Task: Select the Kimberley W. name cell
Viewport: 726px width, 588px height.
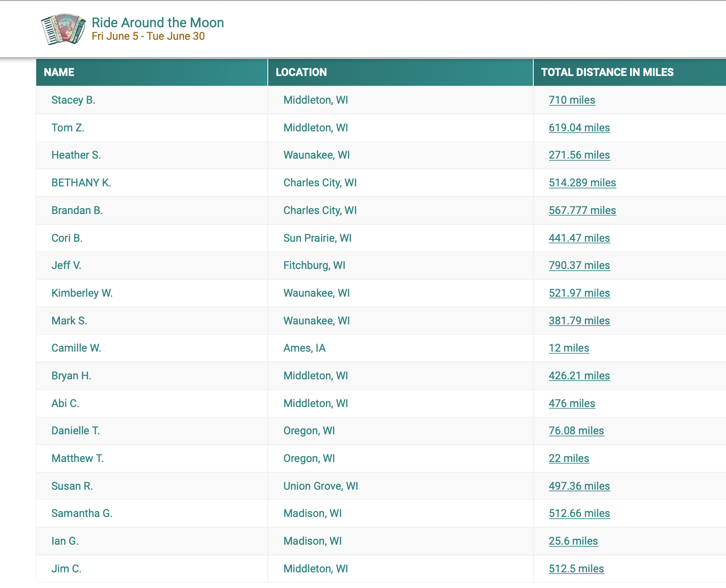Action: coord(82,293)
